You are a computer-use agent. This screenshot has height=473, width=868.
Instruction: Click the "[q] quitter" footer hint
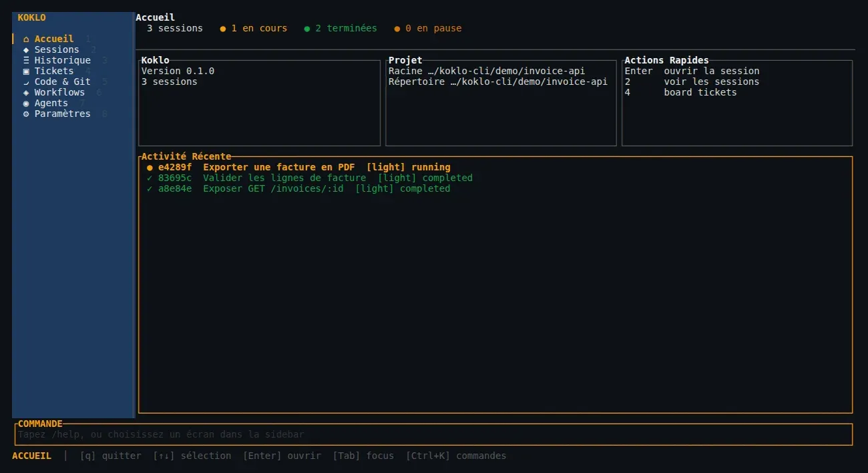(111, 456)
